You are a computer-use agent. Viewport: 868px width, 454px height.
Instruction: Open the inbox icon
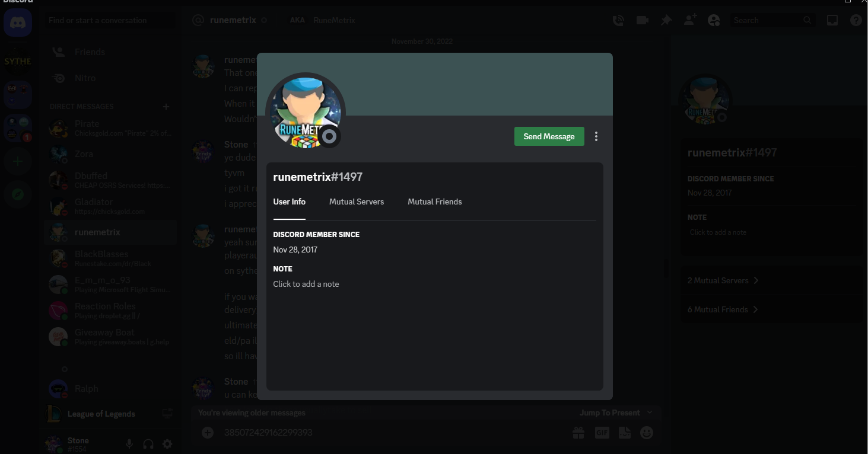tap(832, 20)
